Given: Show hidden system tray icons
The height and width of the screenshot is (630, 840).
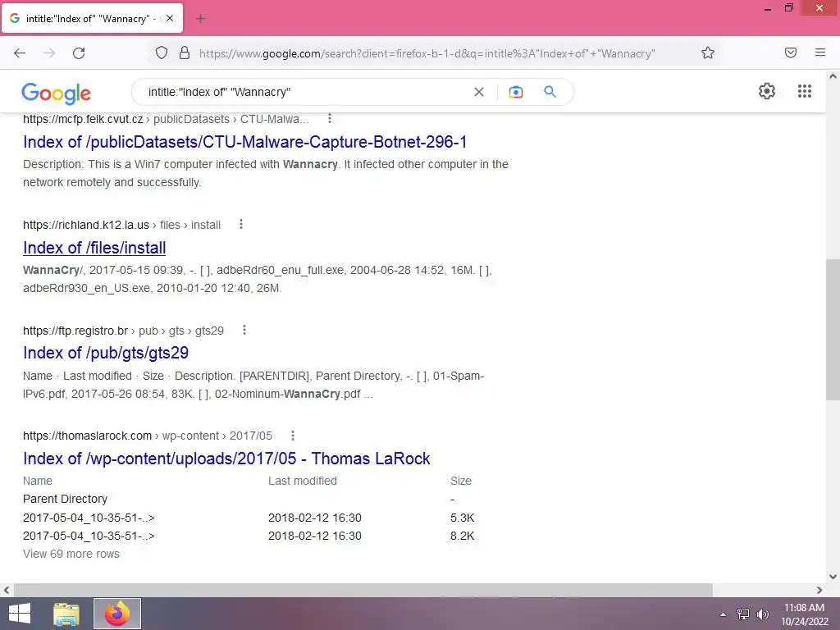Looking at the screenshot, I should [724, 614].
